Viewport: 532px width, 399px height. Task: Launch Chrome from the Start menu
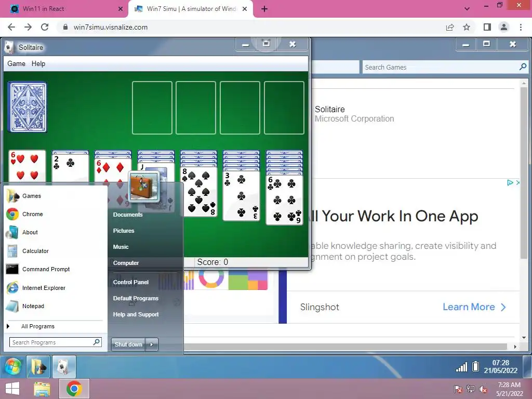pos(33,214)
